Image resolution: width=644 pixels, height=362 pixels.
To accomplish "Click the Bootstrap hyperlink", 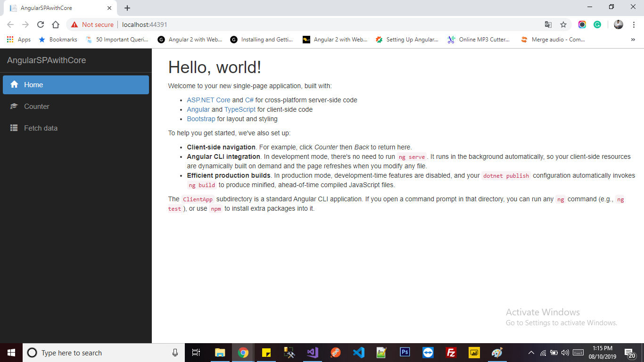I will click(x=201, y=119).
